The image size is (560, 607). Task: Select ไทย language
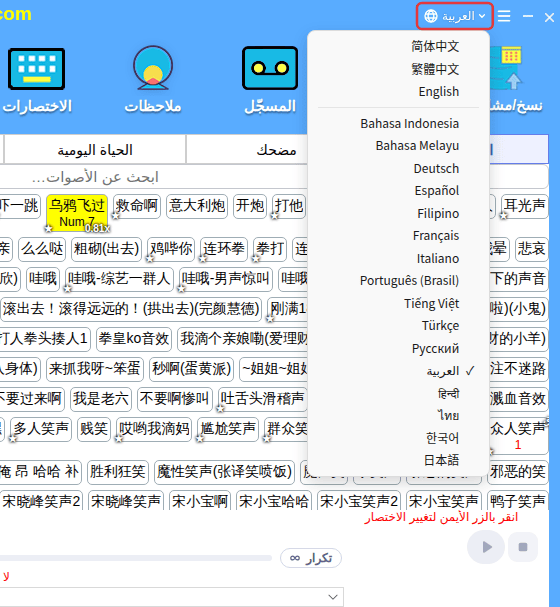tap(449, 416)
